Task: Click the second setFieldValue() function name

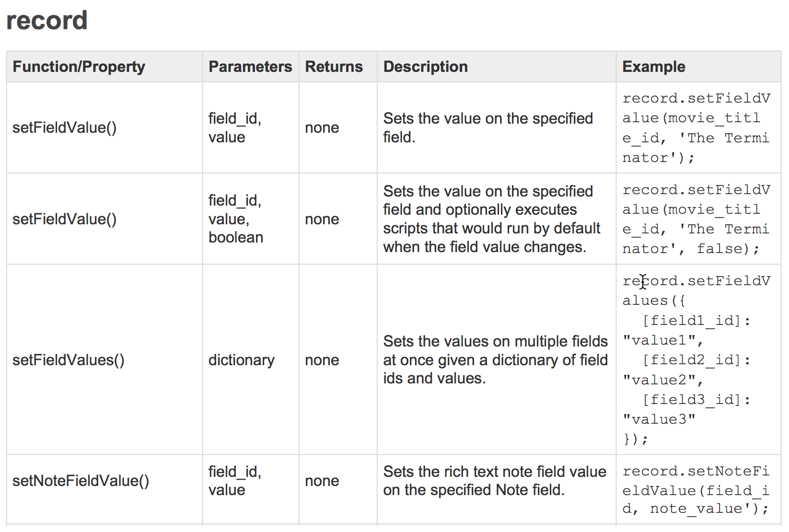Action: (64, 219)
